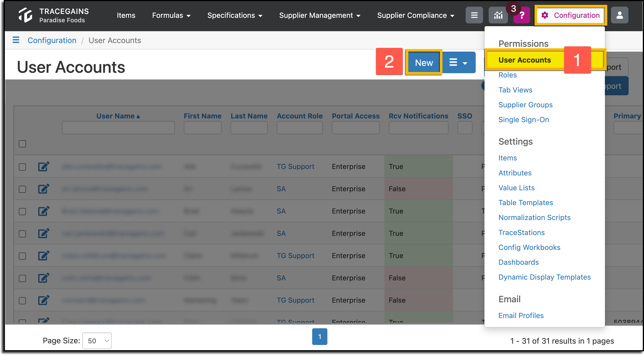Open Email Profiles menu entry
The height and width of the screenshot is (355, 644).
[x=521, y=315]
